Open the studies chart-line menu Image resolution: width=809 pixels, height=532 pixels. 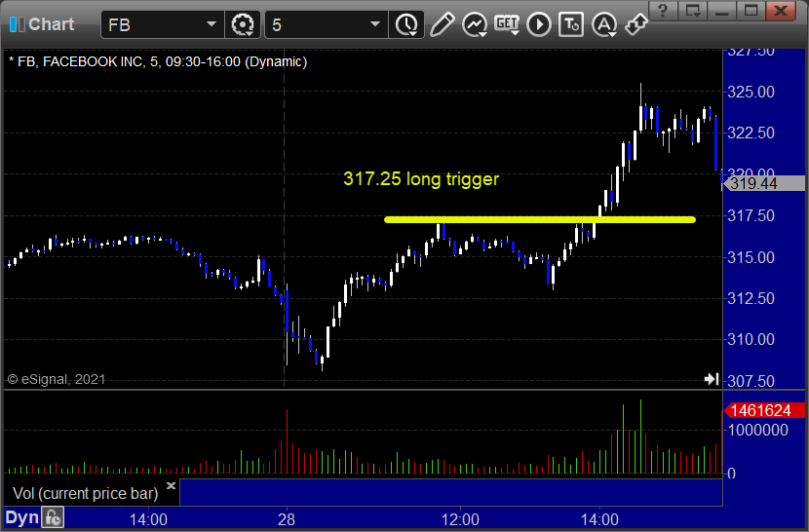pos(475,24)
